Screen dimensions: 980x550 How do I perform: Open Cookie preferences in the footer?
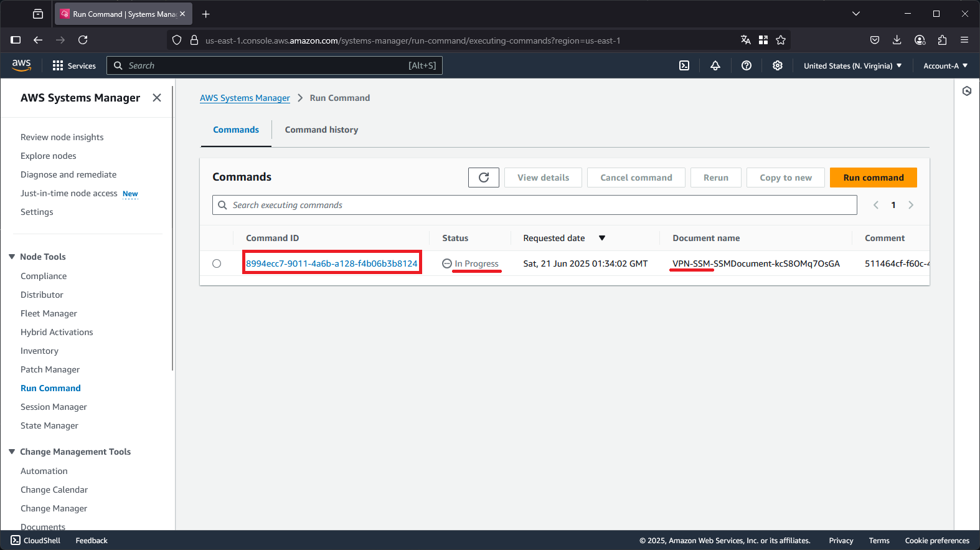tap(937, 541)
